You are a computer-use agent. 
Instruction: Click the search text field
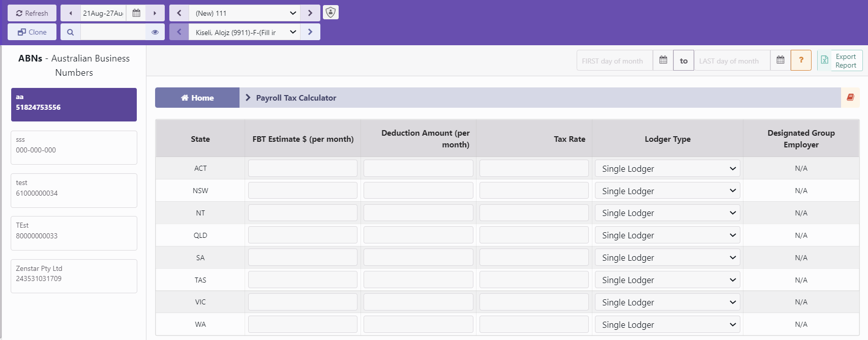(113, 32)
